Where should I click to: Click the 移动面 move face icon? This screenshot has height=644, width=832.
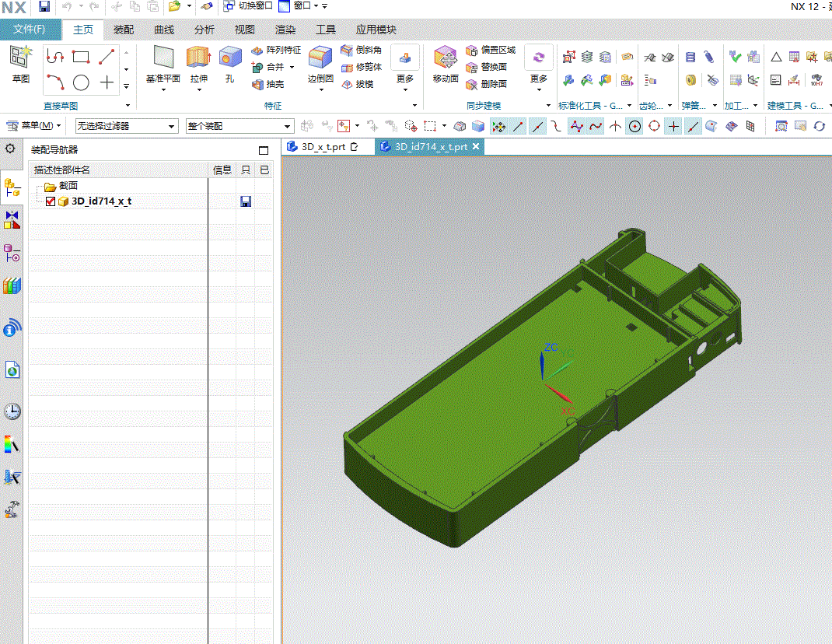point(446,57)
